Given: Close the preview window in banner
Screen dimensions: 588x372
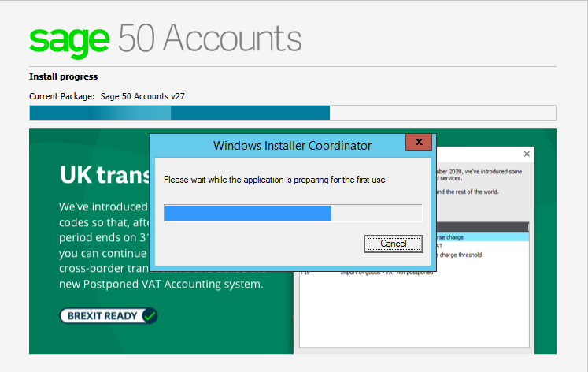Looking at the screenshot, I should tap(527, 154).
